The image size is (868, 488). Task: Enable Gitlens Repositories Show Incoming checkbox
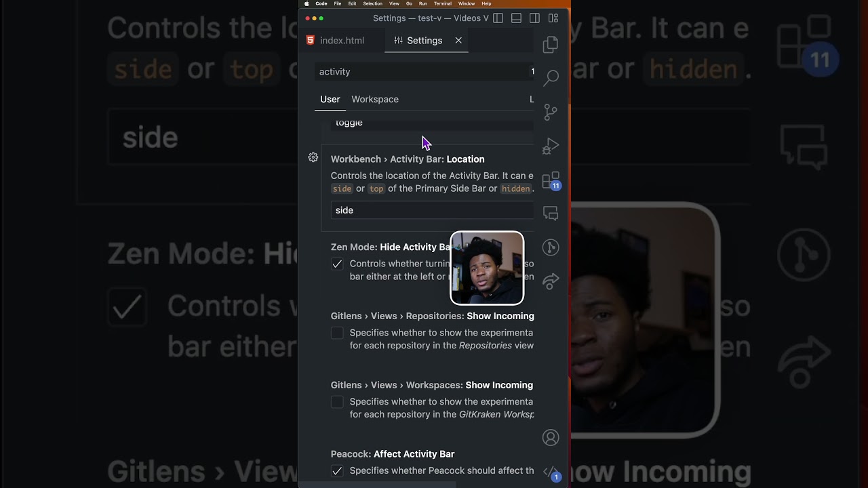tap(337, 333)
